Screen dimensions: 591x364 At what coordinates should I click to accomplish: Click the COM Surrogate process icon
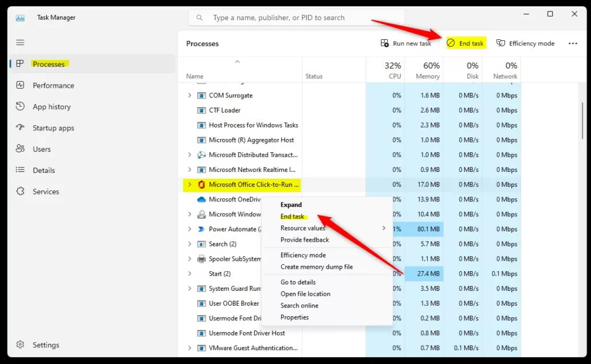201,95
